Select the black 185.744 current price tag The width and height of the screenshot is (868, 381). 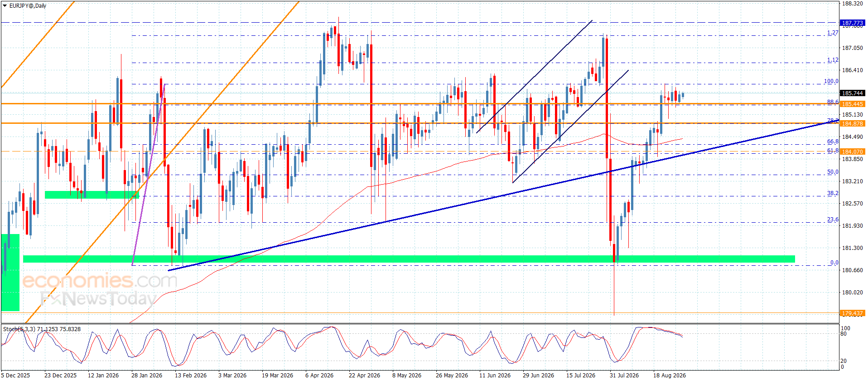click(852, 93)
